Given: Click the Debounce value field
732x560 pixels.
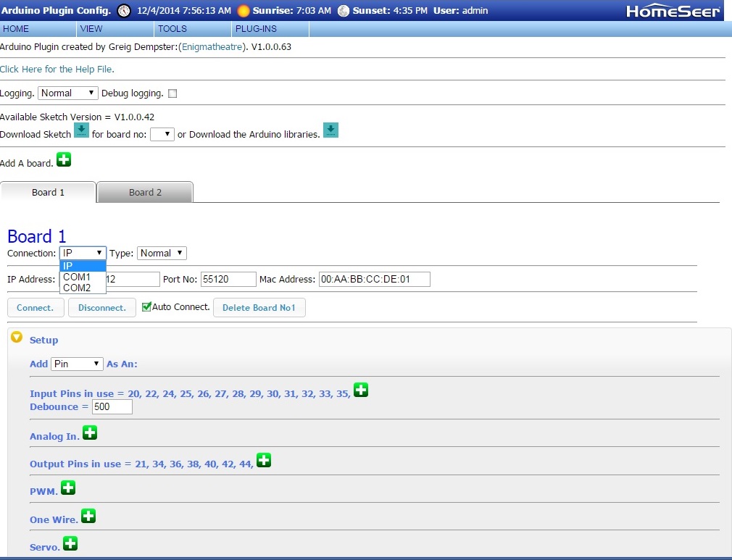Looking at the screenshot, I should pyautogui.click(x=112, y=406).
